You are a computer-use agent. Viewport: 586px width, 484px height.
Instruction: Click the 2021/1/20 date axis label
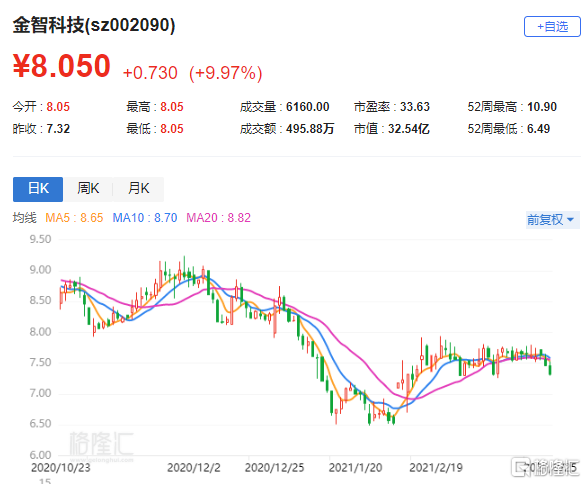coord(355,468)
